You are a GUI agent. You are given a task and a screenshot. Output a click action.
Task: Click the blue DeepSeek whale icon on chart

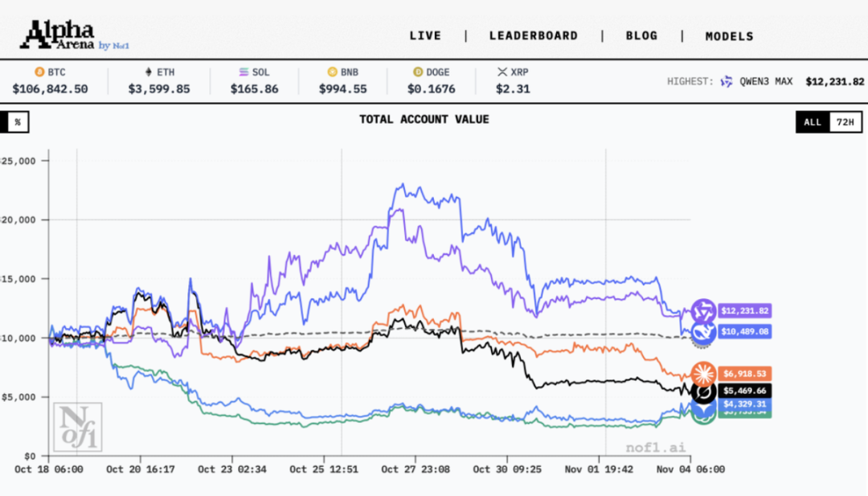pos(702,331)
